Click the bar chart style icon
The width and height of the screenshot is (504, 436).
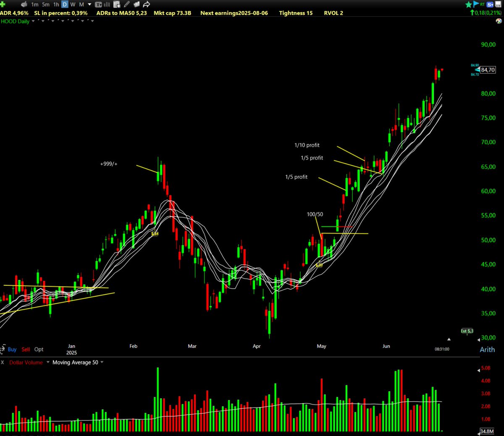[x=107, y=5]
